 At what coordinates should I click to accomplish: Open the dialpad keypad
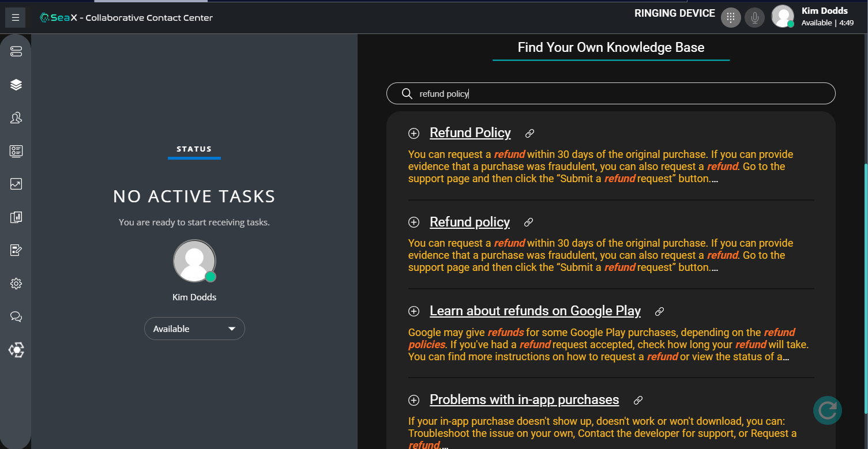pos(731,18)
